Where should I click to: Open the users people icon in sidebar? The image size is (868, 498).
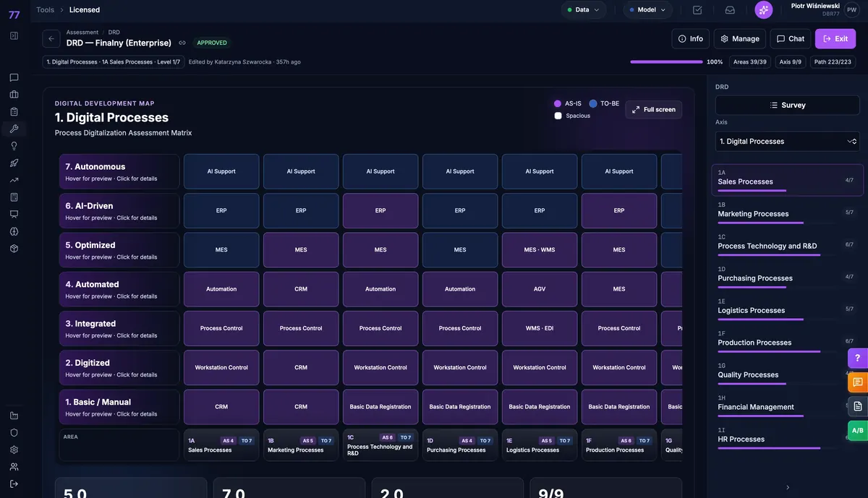coord(14,467)
